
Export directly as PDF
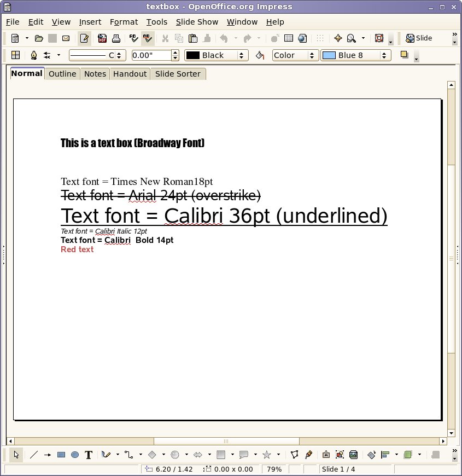[102, 38]
